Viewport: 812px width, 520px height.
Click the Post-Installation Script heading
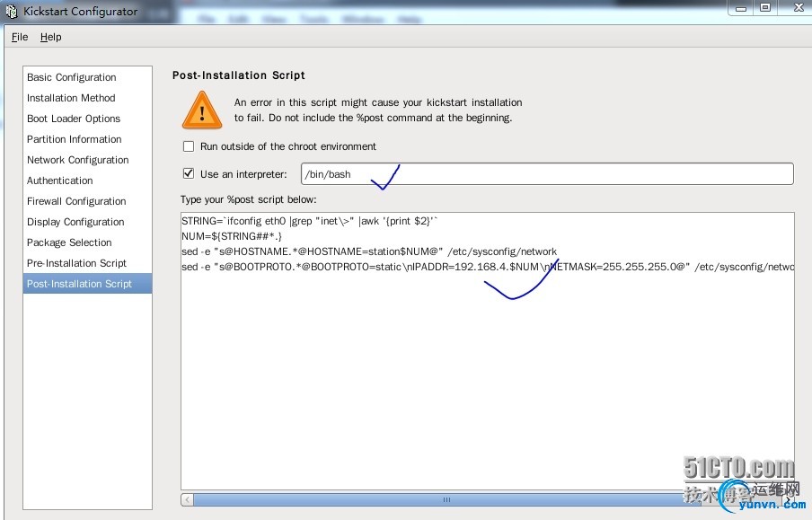pos(239,75)
